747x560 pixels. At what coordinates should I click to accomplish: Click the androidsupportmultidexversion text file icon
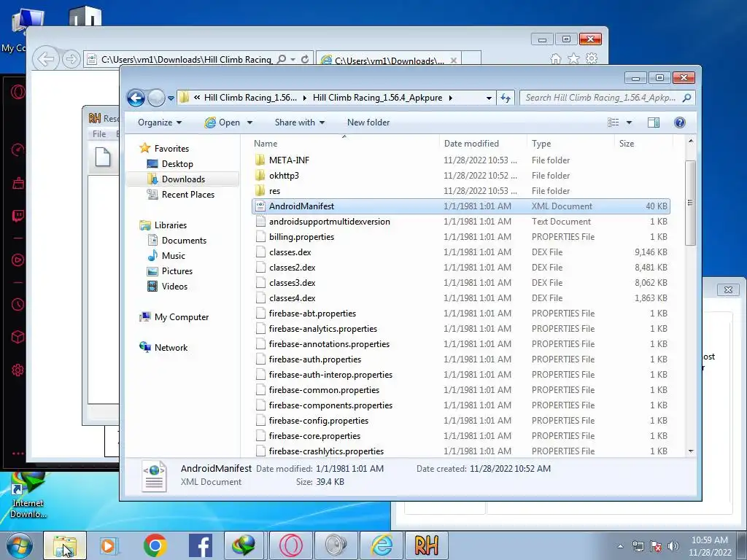[260, 222]
